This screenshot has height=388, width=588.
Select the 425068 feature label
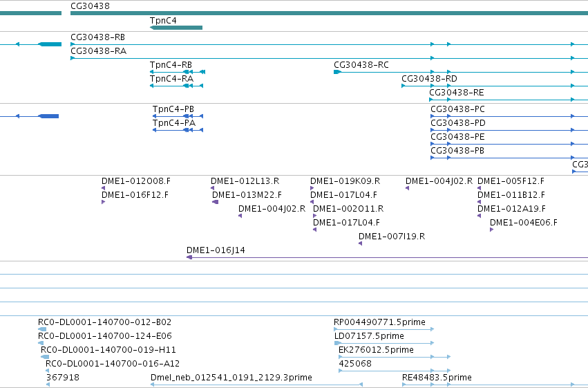click(355, 364)
